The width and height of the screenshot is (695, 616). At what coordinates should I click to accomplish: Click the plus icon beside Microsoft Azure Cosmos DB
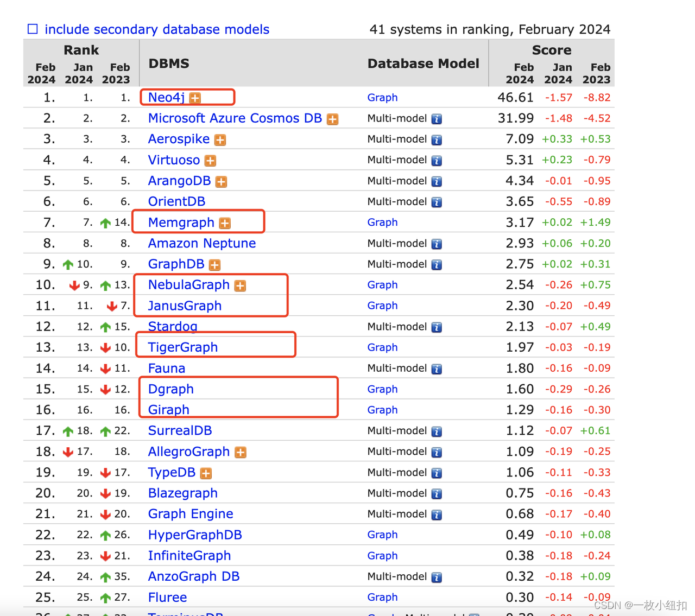point(332,119)
